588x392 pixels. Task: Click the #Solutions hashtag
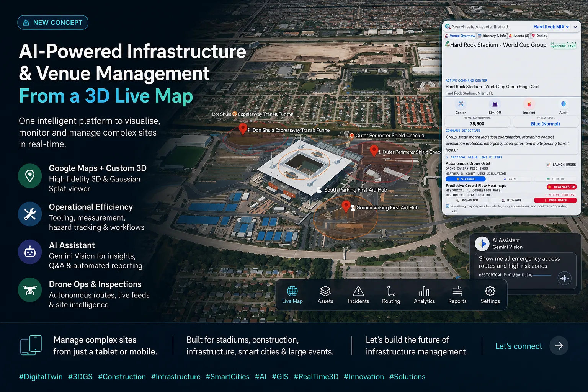[407, 377]
